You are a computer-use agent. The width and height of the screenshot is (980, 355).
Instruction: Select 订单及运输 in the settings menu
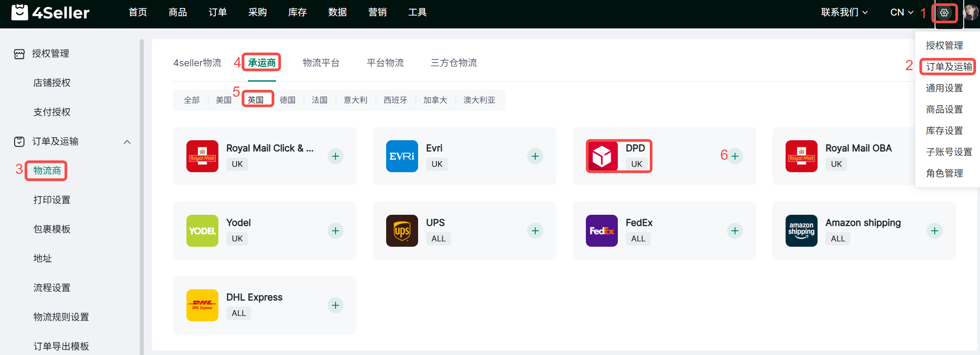[948, 67]
